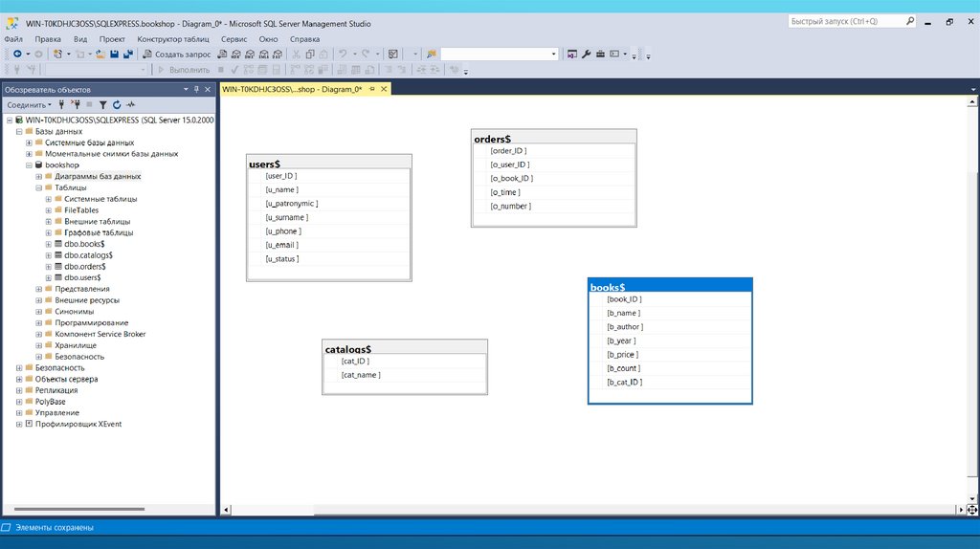980x549 pixels.
Task: Open the Сервис menu
Action: tap(234, 39)
